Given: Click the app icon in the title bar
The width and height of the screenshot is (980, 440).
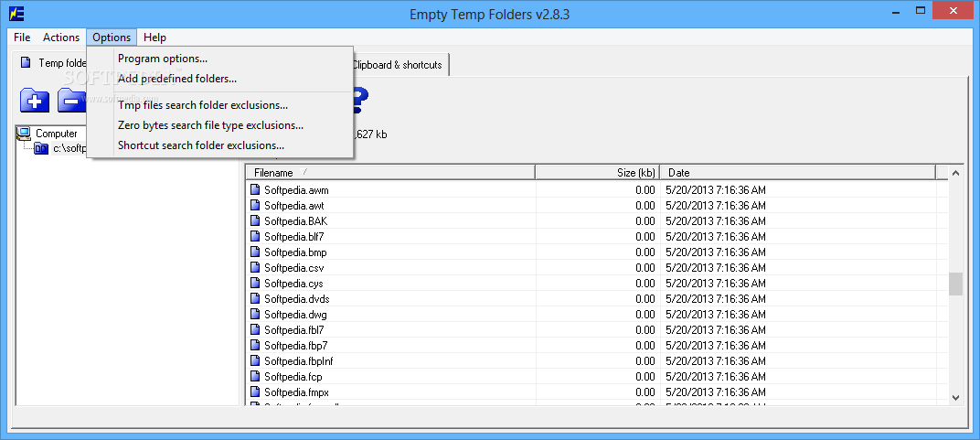Looking at the screenshot, I should click(17, 13).
